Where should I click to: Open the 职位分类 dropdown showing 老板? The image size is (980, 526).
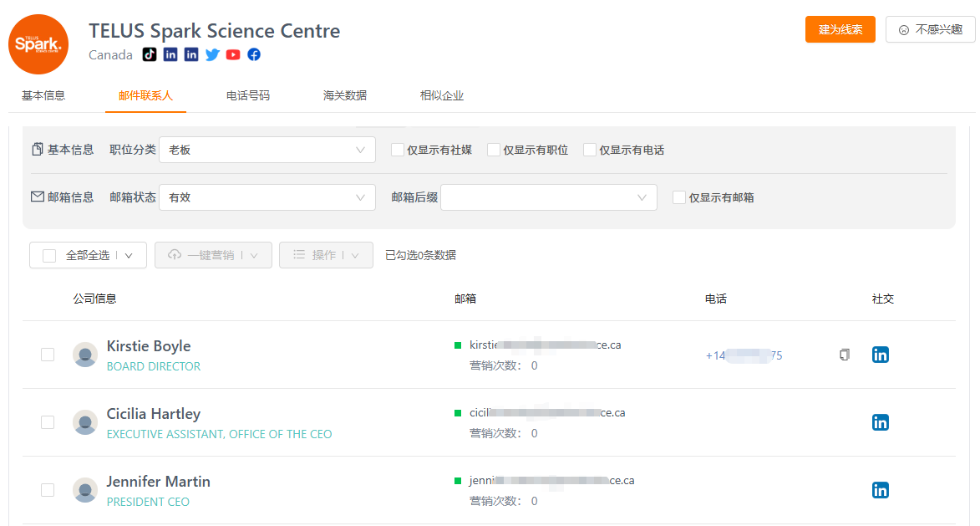(267, 150)
